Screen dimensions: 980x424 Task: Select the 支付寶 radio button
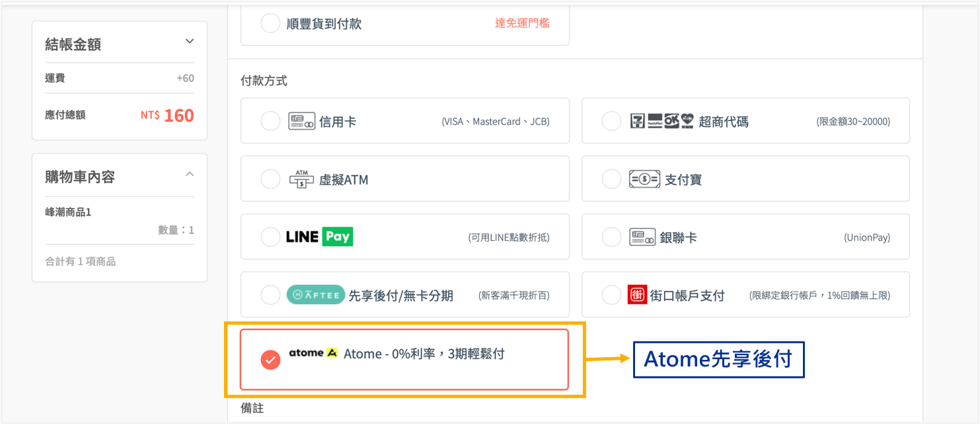click(611, 179)
